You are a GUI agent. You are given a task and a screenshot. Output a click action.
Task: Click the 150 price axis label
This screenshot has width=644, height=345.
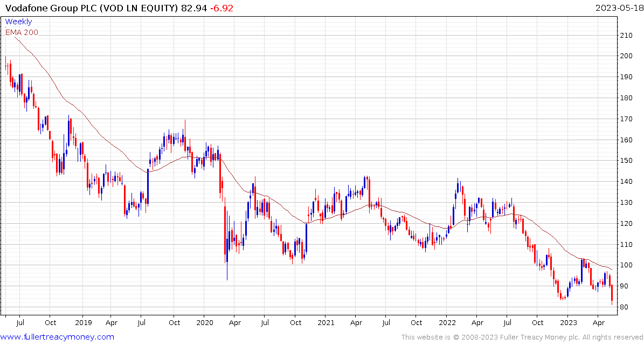coord(626,161)
